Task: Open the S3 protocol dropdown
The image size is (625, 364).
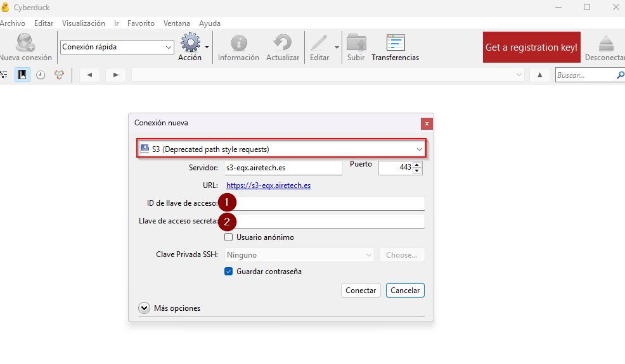Action: coord(281,149)
